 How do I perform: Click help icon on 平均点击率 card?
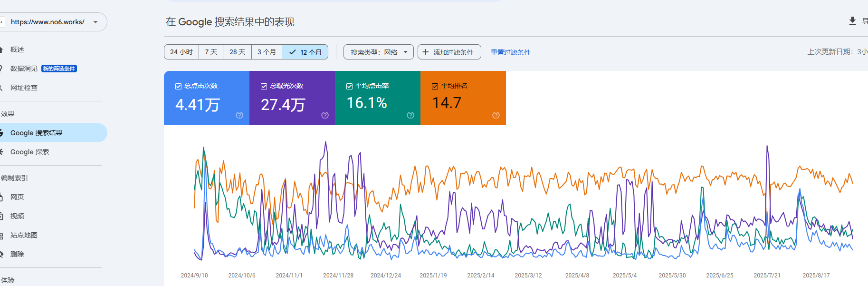(410, 115)
